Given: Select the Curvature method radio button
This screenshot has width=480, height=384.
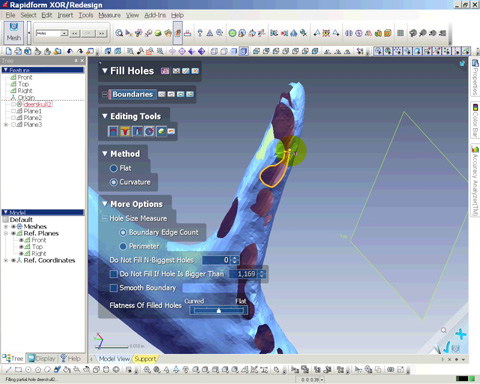Looking at the screenshot, I should 113,182.
